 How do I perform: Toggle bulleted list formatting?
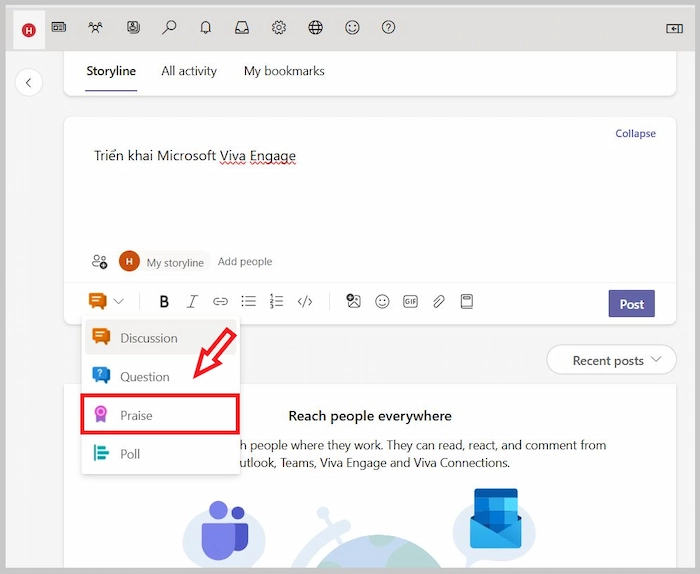pyautogui.click(x=248, y=301)
